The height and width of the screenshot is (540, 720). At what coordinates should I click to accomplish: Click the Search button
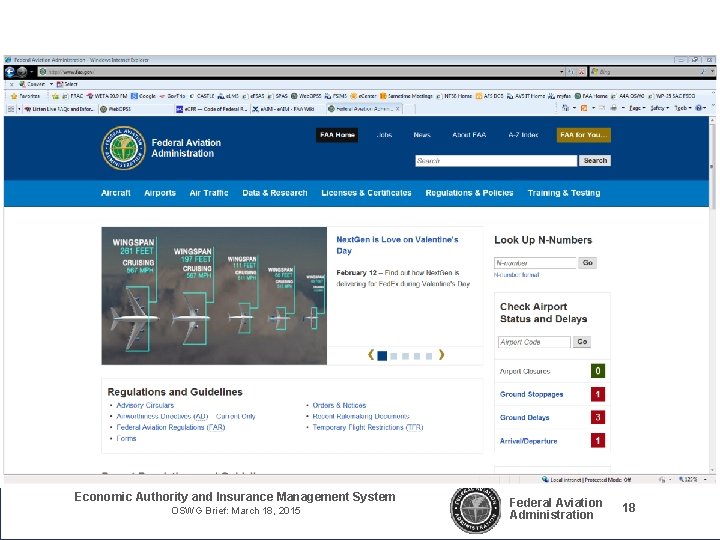pyautogui.click(x=595, y=161)
